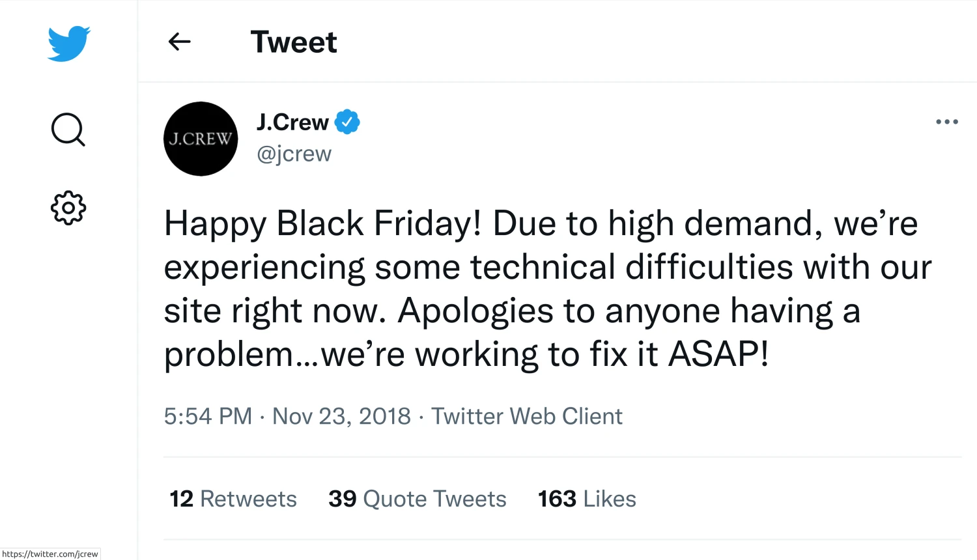The width and height of the screenshot is (977, 560).
Task: Click the @jcrew handle
Action: click(x=294, y=154)
